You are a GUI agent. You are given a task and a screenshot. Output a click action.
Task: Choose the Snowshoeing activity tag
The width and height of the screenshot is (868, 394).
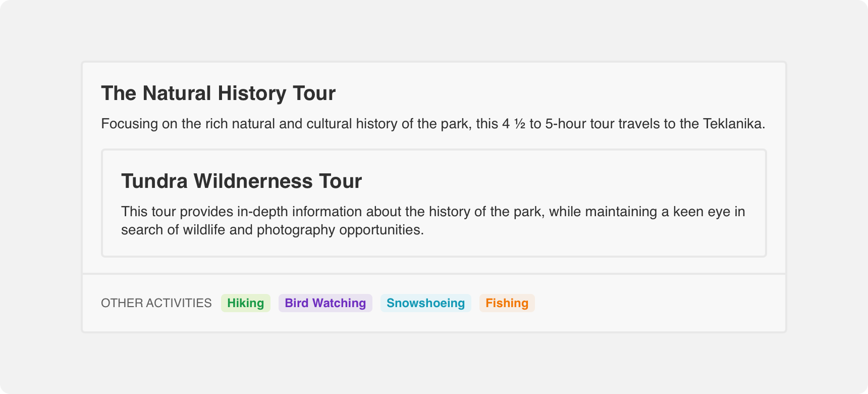[x=426, y=303]
